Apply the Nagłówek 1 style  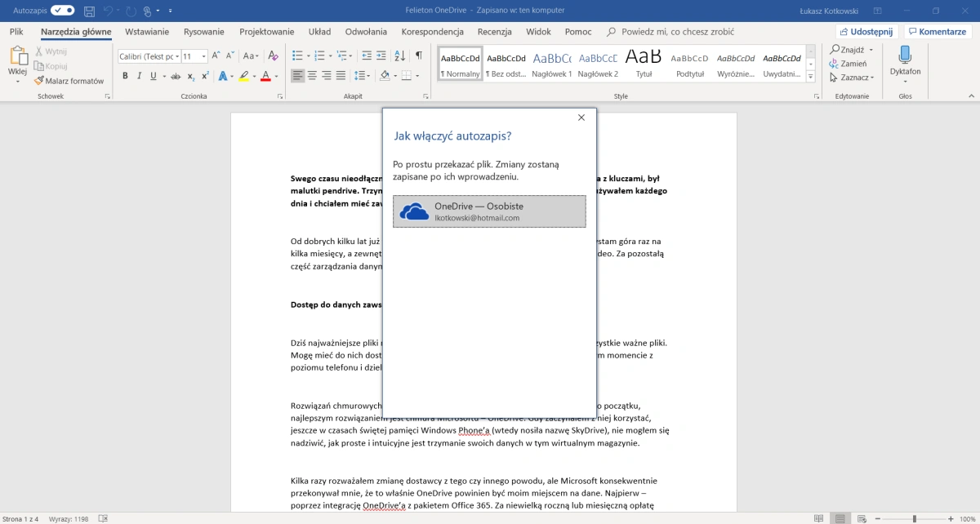coord(552,63)
